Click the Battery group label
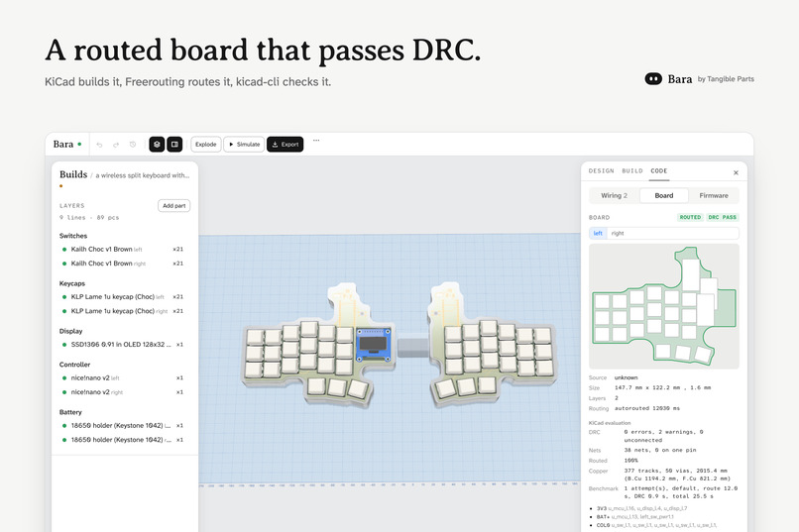 pos(70,412)
